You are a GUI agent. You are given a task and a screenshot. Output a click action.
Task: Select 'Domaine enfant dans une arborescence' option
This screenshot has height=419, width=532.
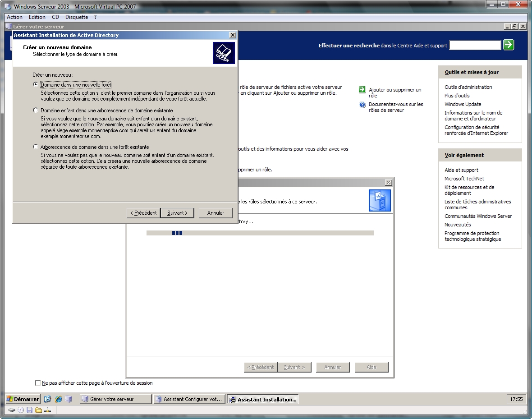pyautogui.click(x=35, y=110)
